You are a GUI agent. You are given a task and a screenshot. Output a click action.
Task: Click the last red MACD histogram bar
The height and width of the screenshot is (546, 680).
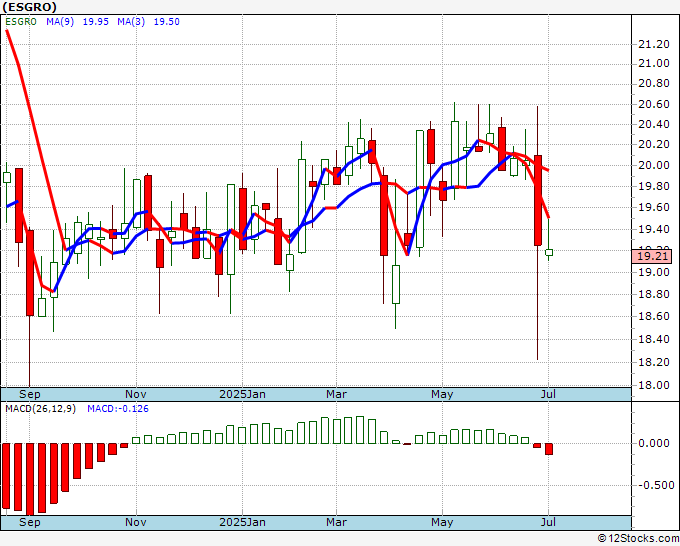[549, 449]
